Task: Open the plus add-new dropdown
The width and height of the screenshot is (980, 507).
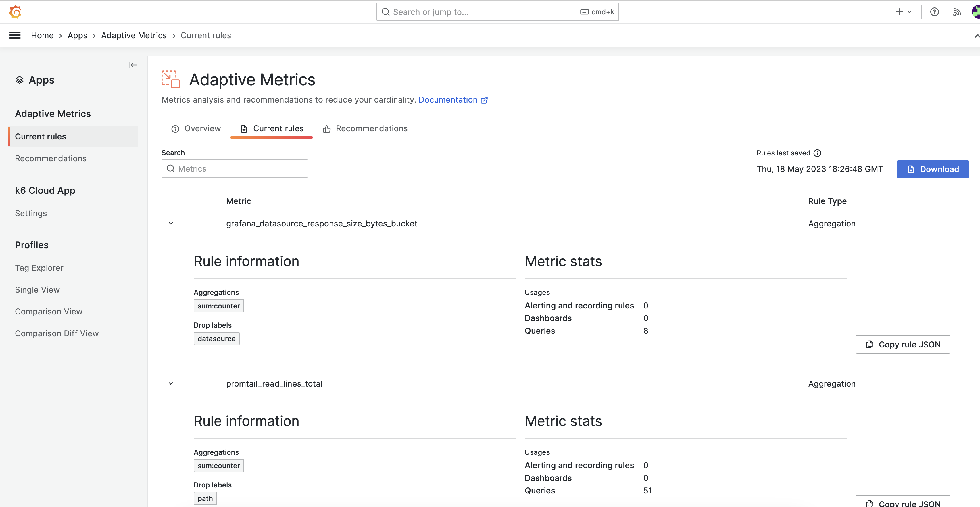Action: [x=904, y=12]
